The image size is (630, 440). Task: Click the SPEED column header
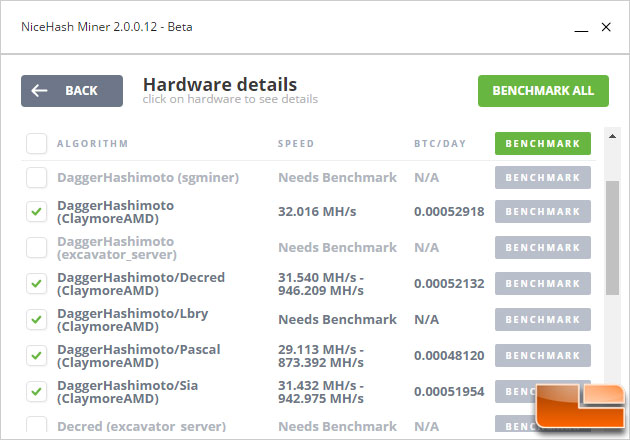coord(296,143)
